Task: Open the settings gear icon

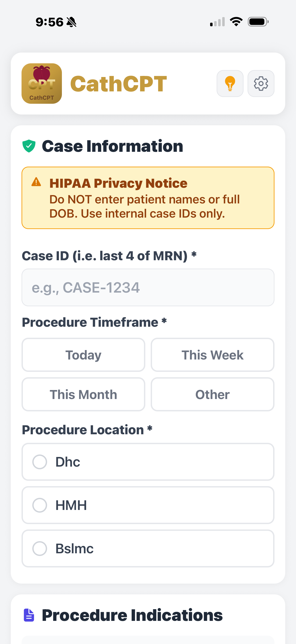Action: [x=261, y=84]
